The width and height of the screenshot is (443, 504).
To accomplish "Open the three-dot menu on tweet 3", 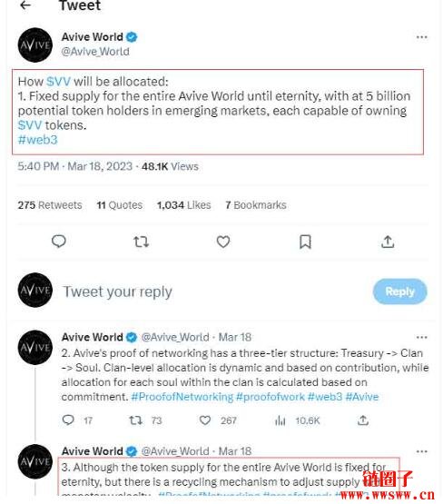I will point(421,451).
